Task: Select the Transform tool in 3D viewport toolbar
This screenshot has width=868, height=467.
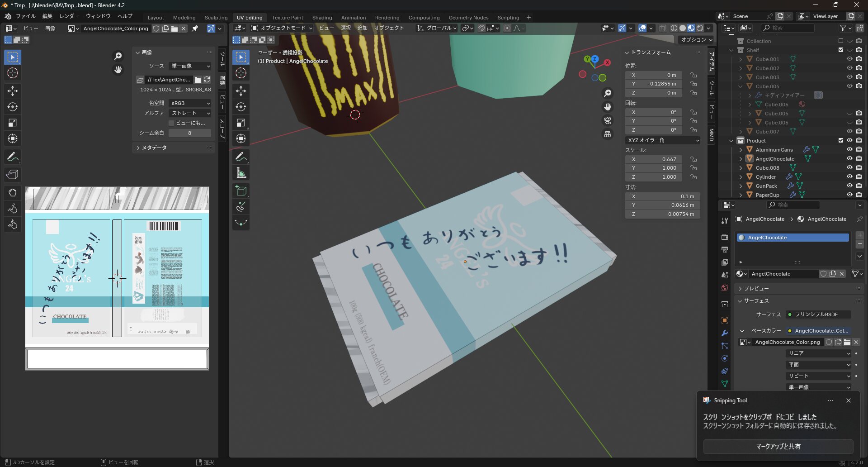Action: click(x=241, y=138)
